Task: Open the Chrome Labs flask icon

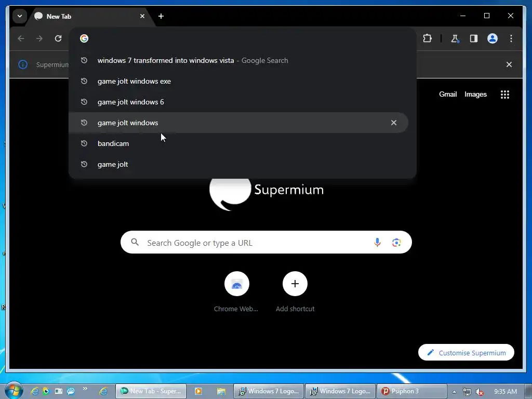Action: click(455, 38)
